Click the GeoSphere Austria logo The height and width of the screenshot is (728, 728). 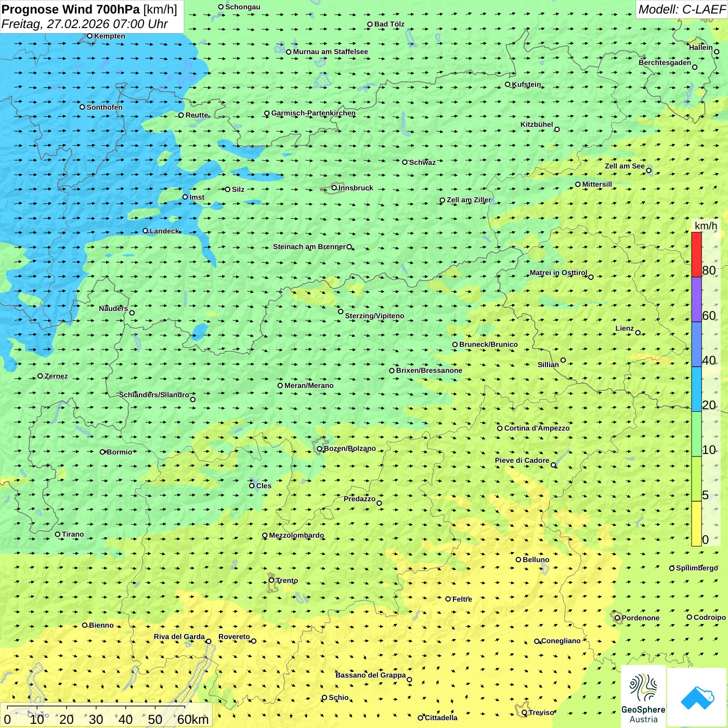tap(643, 697)
